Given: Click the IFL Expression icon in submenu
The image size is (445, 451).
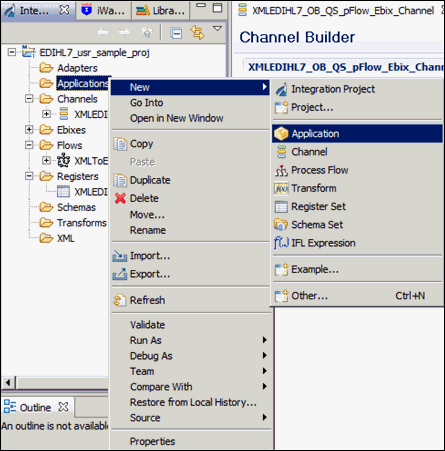Looking at the screenshot, I should (281, 243).
